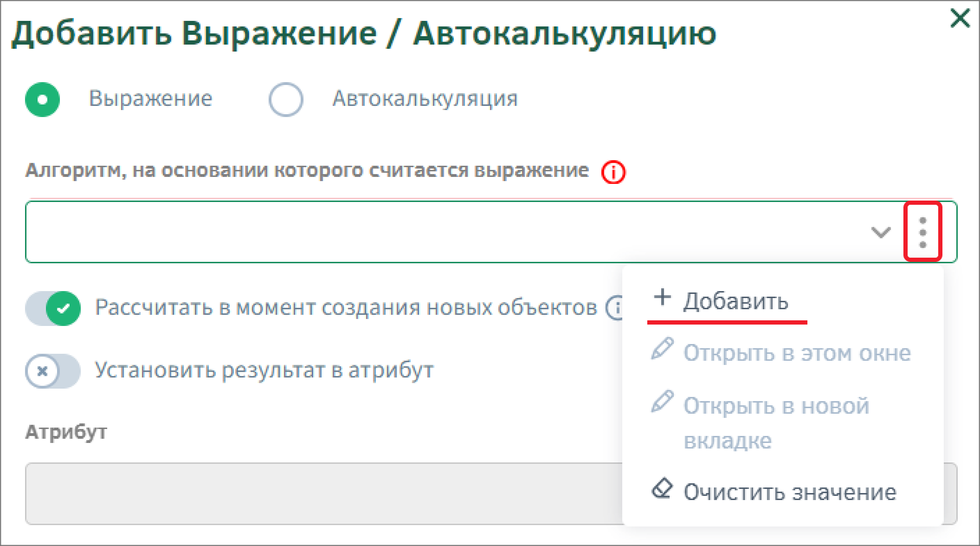
Task: Click the plus icon next to 'Добавить'
Action: click(x=661, y=298)
